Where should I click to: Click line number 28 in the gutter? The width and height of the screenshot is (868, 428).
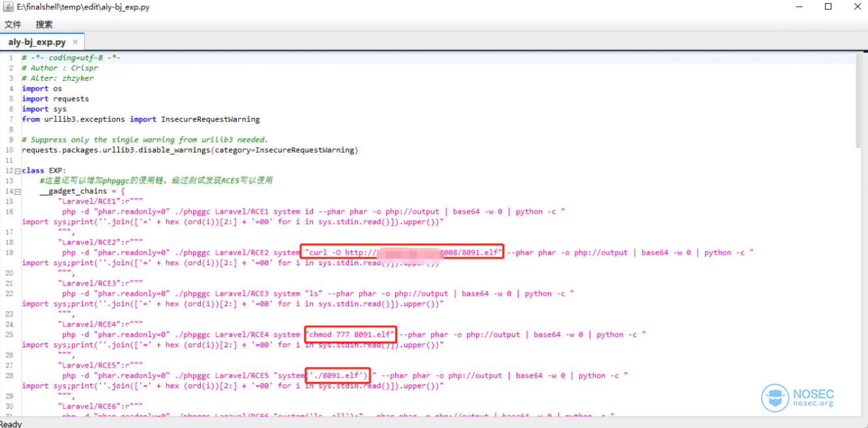[x=9, y=376]
